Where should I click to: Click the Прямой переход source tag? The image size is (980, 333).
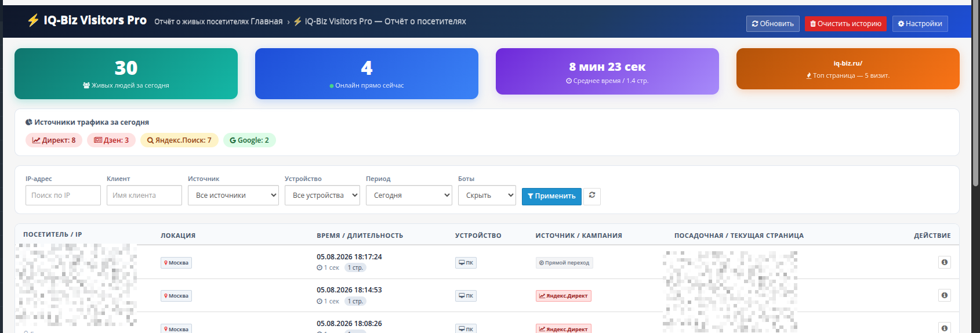coord(564,263)
